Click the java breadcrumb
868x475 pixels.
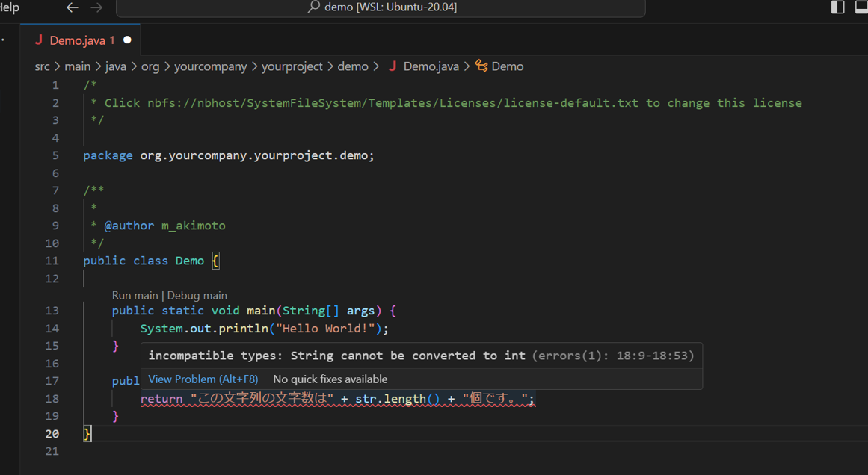116,66
